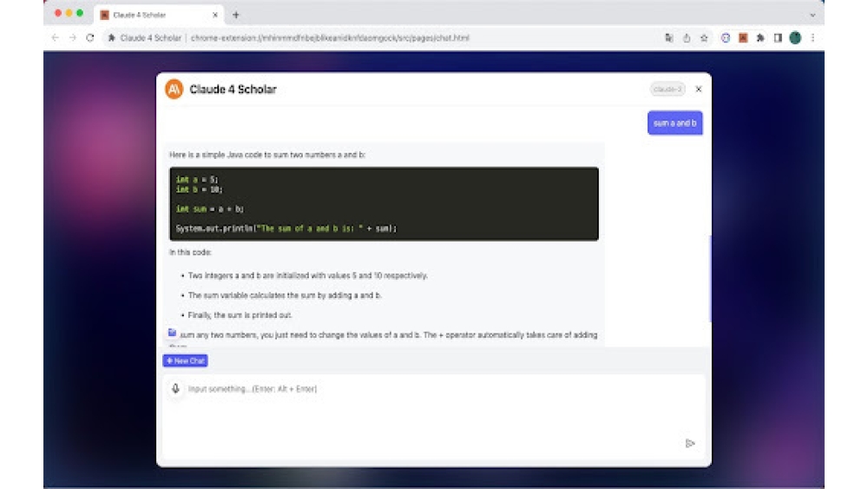Click the extension puzzle icon in address bar
The height and width of the screenshot is (489, 868).
click(111, 37)
